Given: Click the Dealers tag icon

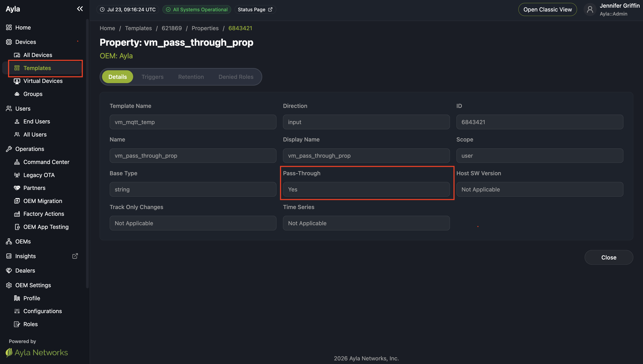Looking at the screenshot, I should click(9, 271).
